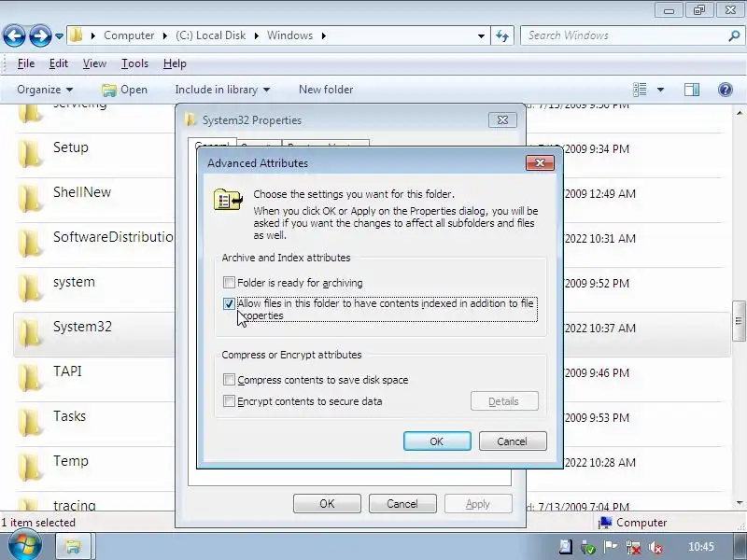Go back with the Explorer back arrow

pos(14,35)
